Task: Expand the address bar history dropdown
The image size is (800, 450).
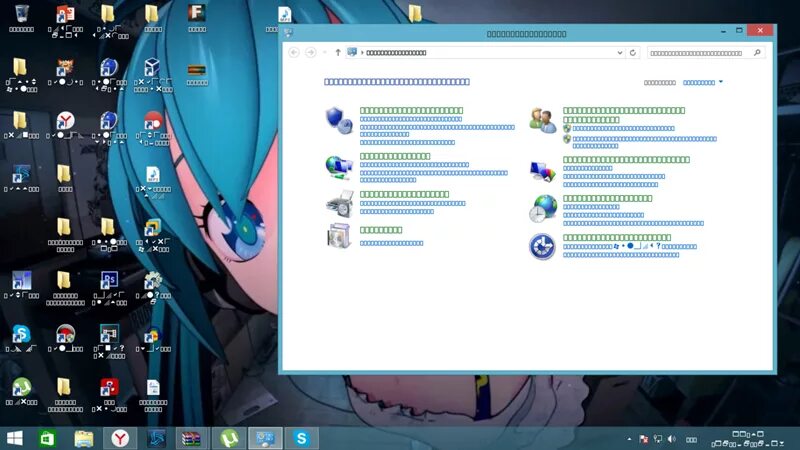Action: tap(619, 53)
